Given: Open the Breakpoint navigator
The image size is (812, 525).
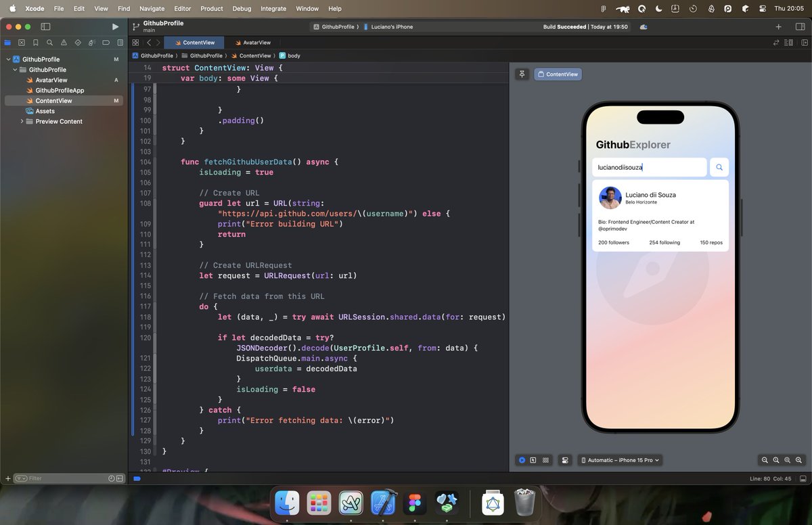Looking at the screenshot, I should (x=106, y=42).
